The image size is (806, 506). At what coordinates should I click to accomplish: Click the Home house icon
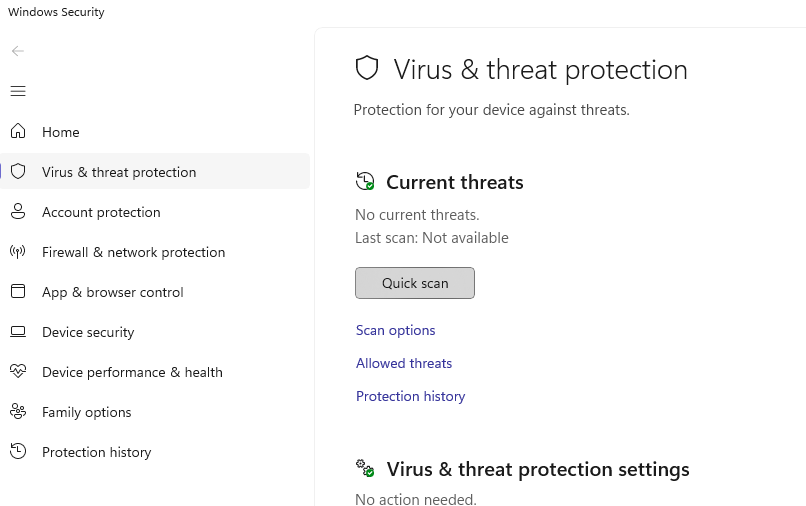[x=18, y=131]
